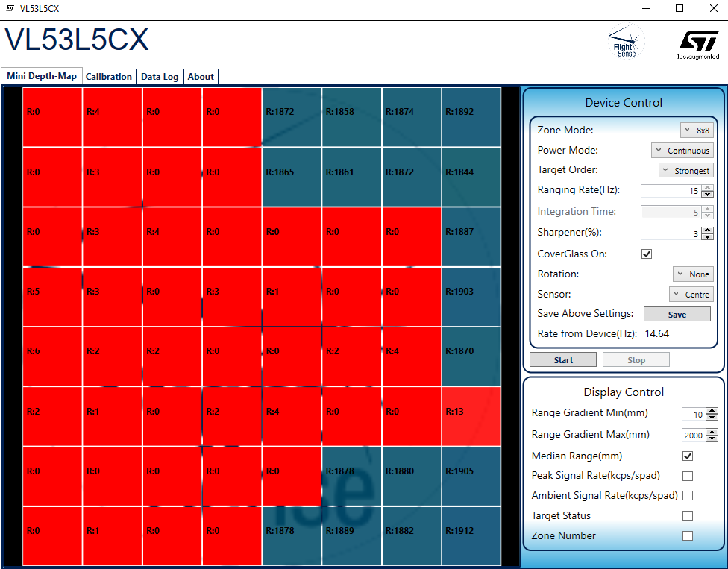728x569 pixels.
Task: Increase Range Gradient Max with up arrow
Action: [x=712, y=431]
